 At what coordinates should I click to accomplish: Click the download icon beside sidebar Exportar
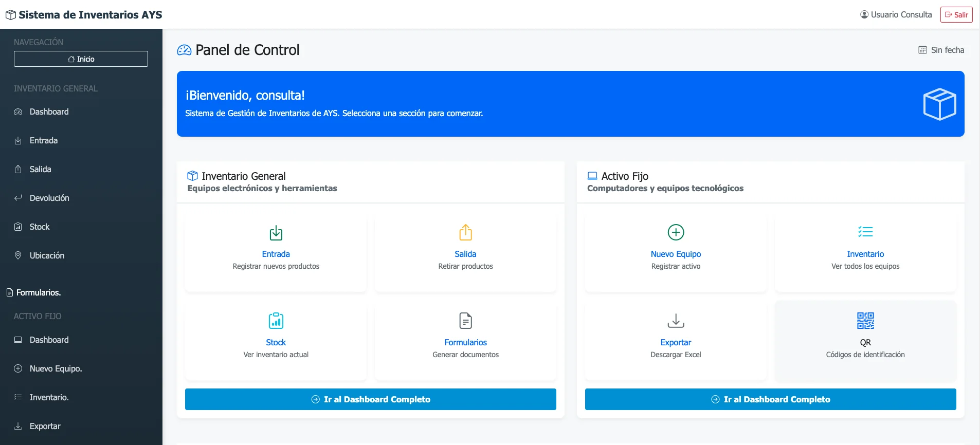coord(18,426)
